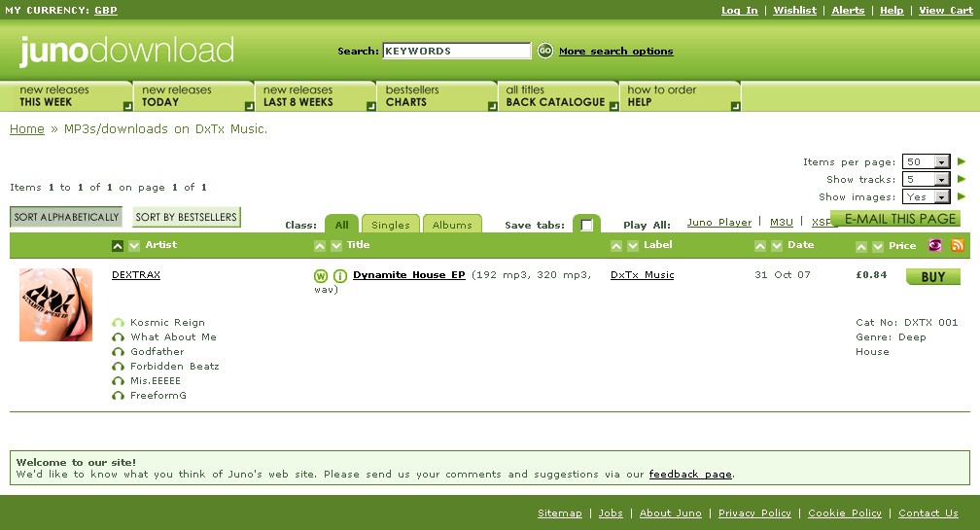Open Privacy Policy footer link

click(x=754, y=513)
